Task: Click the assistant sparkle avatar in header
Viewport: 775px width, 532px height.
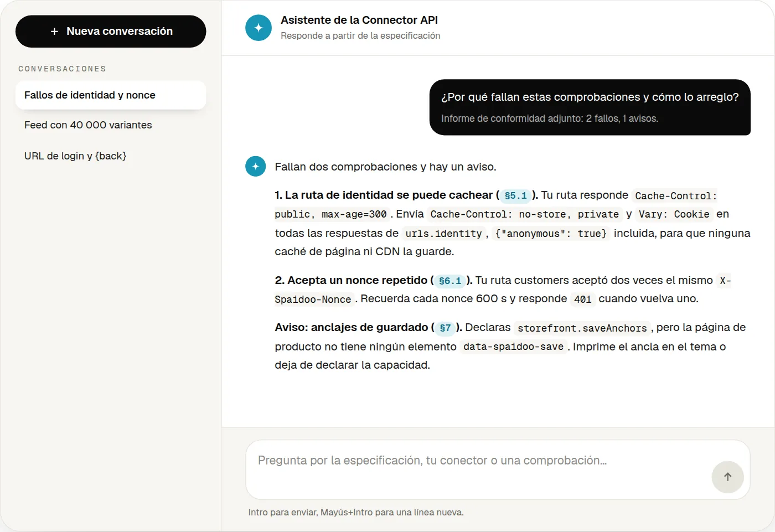Action: [x=259, y=28]
